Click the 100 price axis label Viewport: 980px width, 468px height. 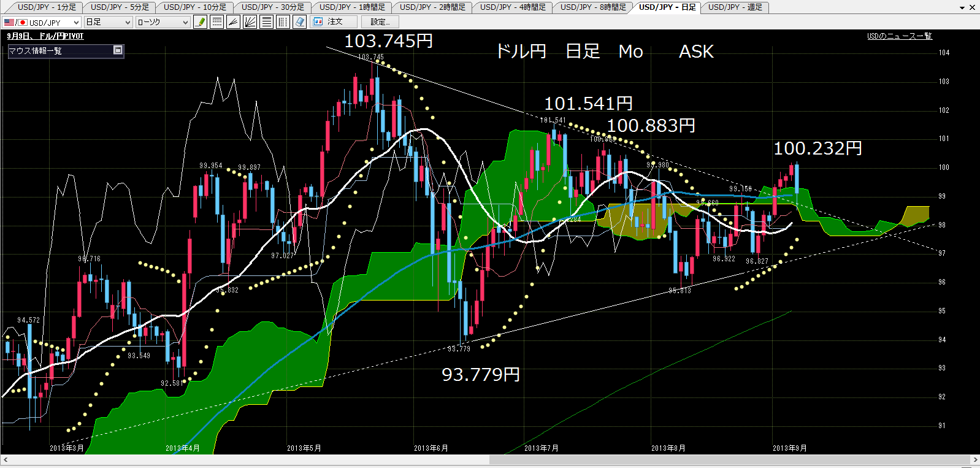pyautogui.click(x=944, y=167)
